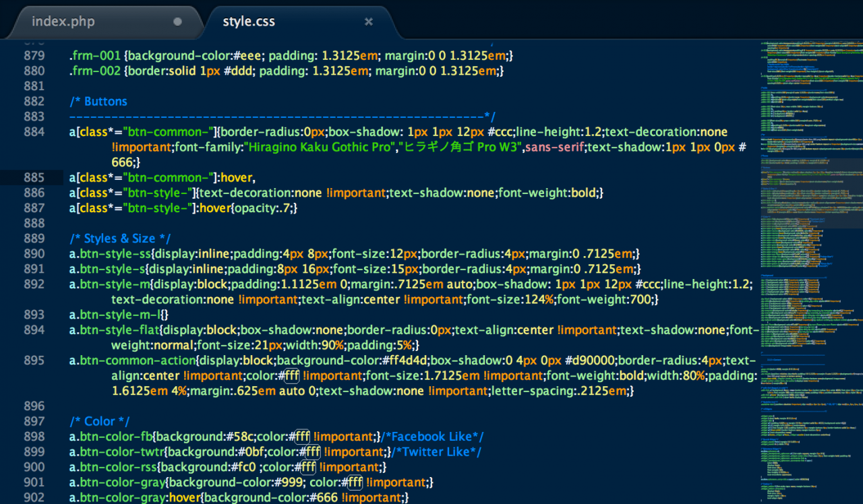Click the "/*Facebook Like*/" comment
Screen dimensions: 863x504
tap(433, 437)
